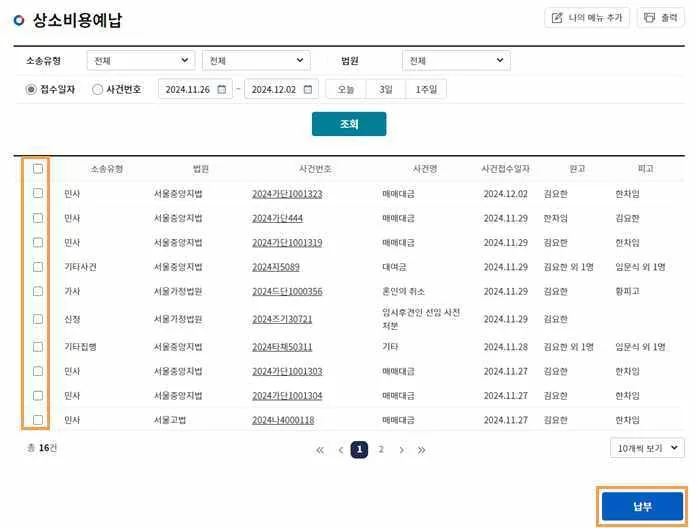Select page 1 in pagination
695x528 pixels.
click(x=359, y=450)
